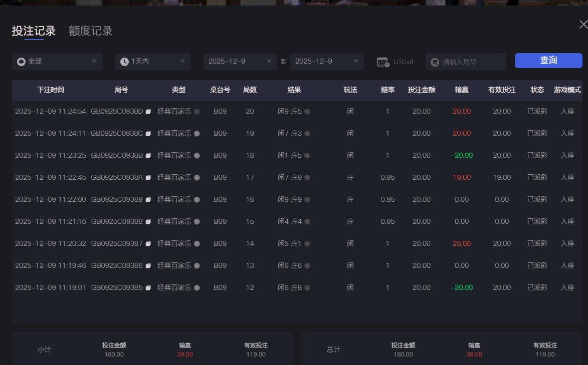The height and width of the screenshot is (365, 588).
Task: Select the 投注记录 tab
Action: [x=33, y=31]
